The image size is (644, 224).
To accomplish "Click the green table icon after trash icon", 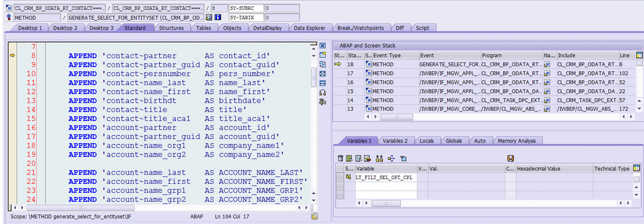I will pos(349,158).
